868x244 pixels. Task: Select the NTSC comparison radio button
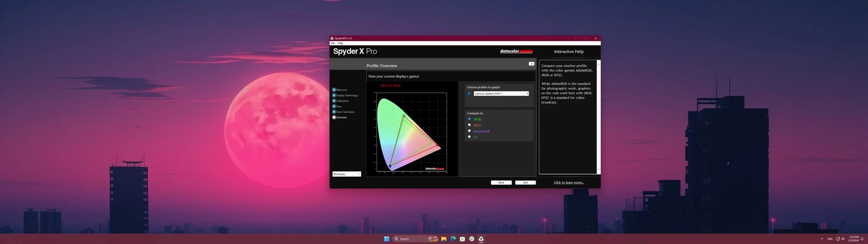469,125
